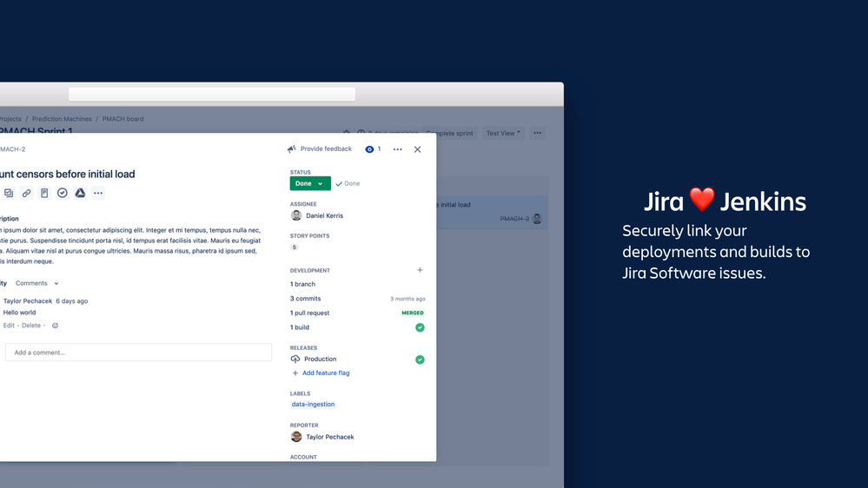Click the Confluence page icon
The height and width of the screenshot is (488, 868).
(x=44, y=193)
